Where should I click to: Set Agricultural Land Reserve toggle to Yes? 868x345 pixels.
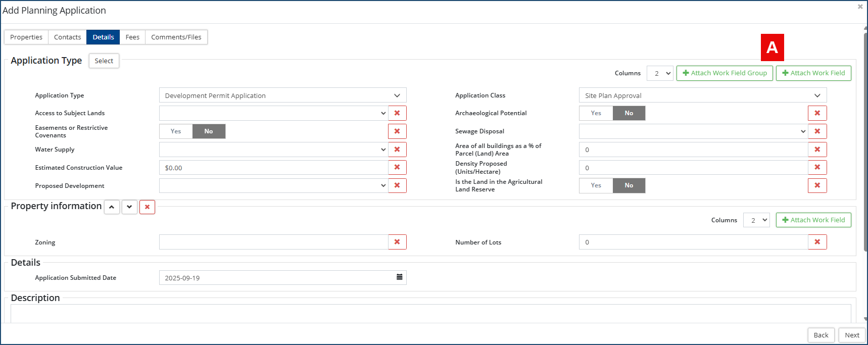pos(596,185)
